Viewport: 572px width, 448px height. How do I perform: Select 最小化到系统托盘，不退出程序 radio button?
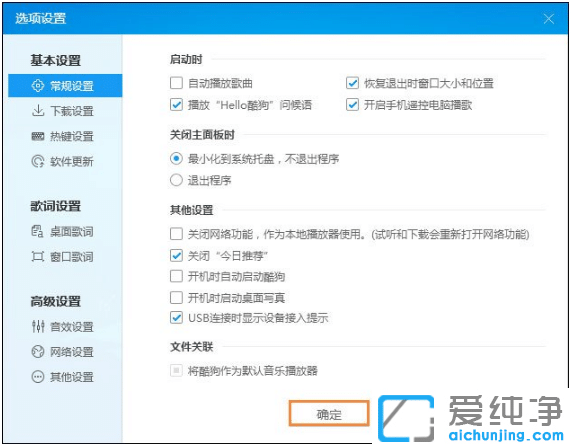tap(176, 159)
